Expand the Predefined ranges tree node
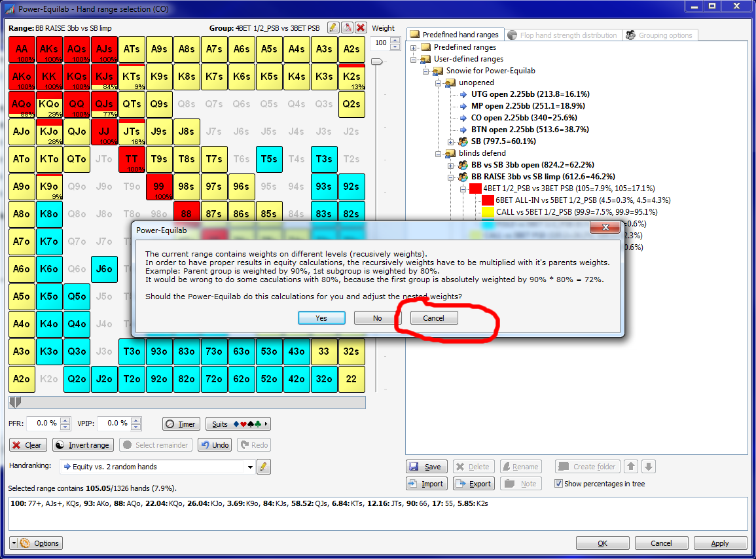 click(x=413, y=47)
